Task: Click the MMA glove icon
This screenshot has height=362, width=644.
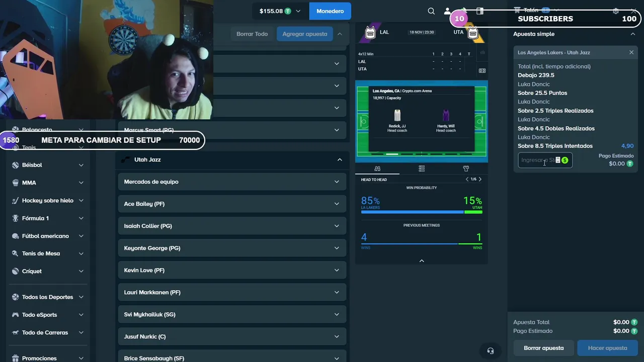Action: click(x=16, y=183)
